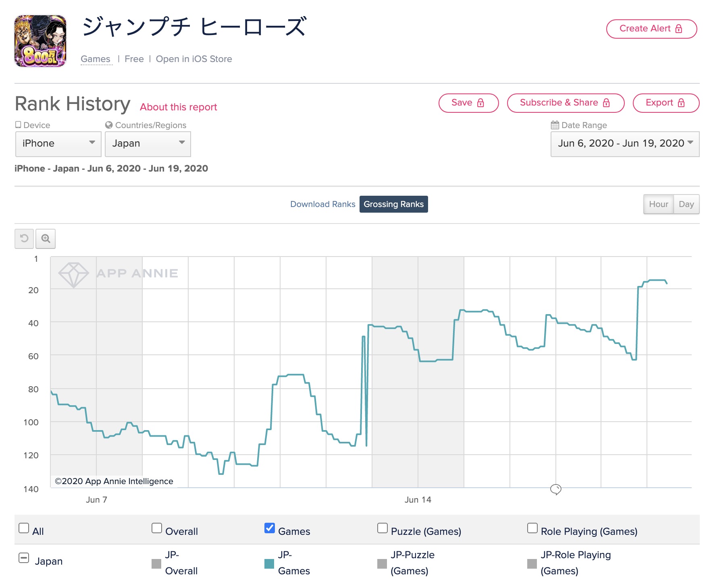Viewport: 707px width, 588px height.
Task: Select the Grossing Ranks tab
Action: click(393, 204)
